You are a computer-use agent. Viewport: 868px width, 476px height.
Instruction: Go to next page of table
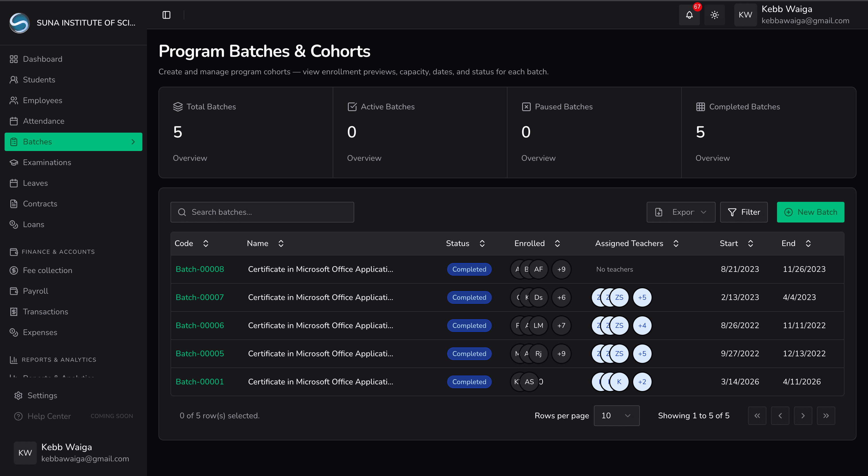click(x=803, y=416)
